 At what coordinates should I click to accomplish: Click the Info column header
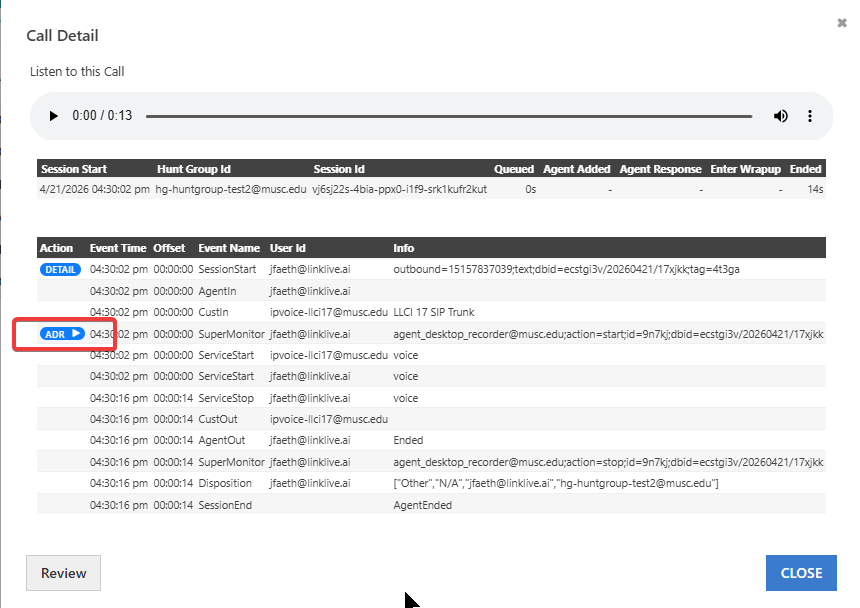(404, 248)
